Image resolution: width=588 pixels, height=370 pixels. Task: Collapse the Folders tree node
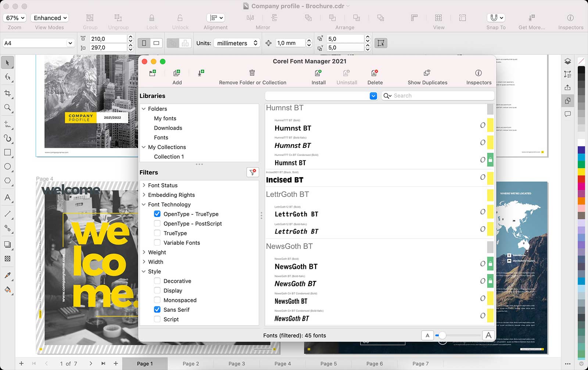[x=144, y=109]
